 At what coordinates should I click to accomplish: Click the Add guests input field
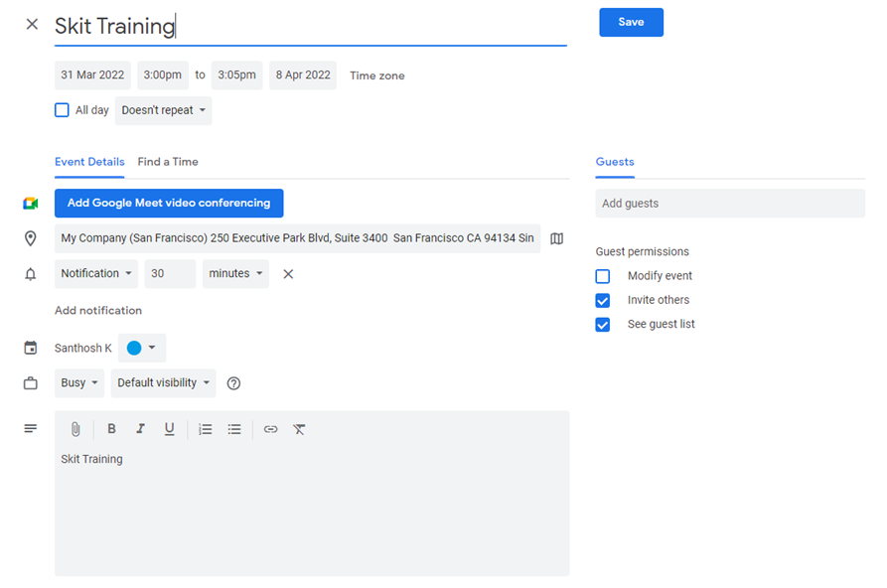point(730,204)
